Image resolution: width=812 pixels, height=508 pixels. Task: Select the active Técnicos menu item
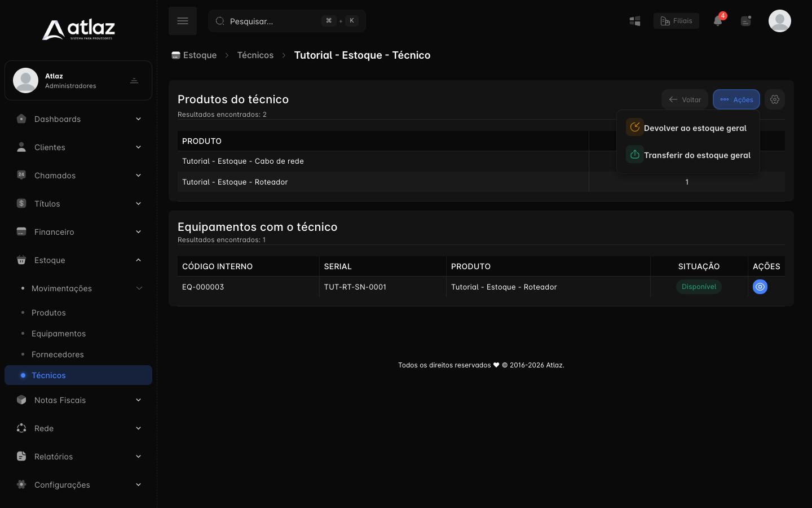tap(78, 375)
